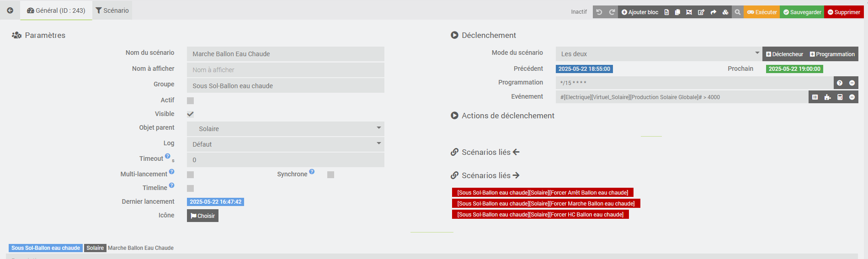Uncheck the Visible checkbox
The image size is (868, 259).
tap(191, 114)
